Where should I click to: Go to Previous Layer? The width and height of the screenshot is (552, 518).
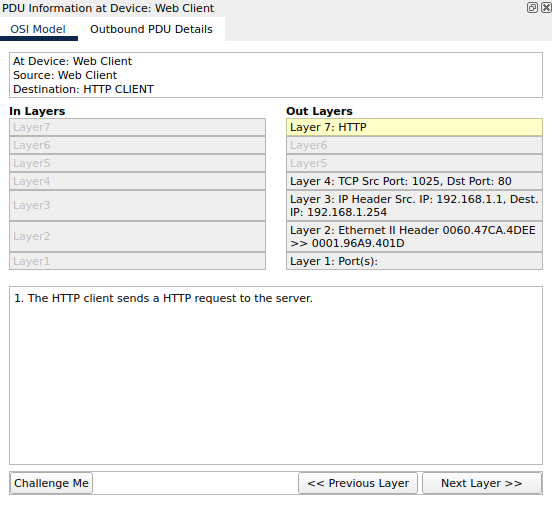[358, 483]
